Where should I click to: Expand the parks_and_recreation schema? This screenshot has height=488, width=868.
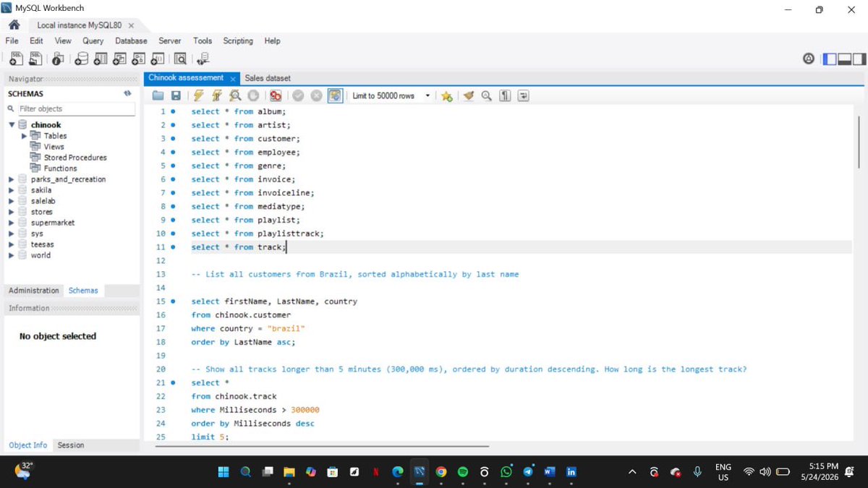tap(12, 179)
